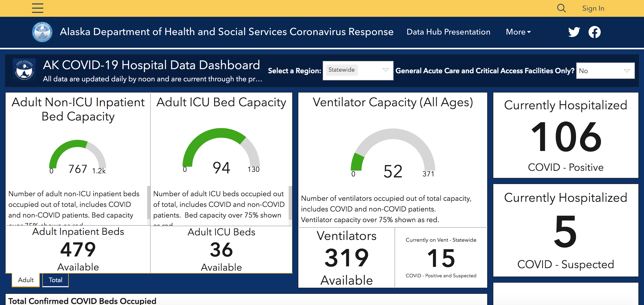Click the Alaska DHSS globe logo

tap(42, 32)
